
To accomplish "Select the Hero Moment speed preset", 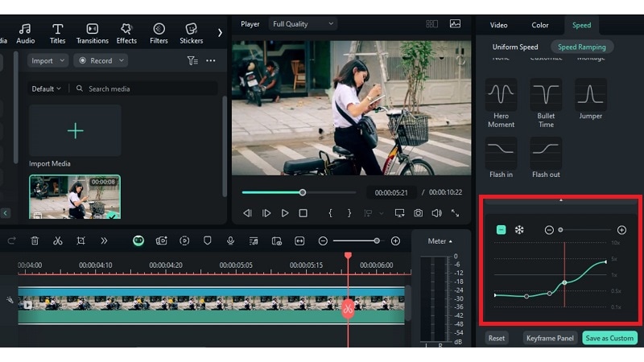I will coord(501,95).
